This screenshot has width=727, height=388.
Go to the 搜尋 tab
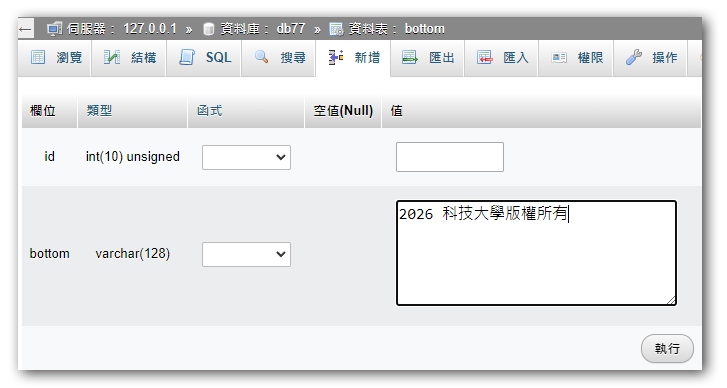tap(279, 58)
